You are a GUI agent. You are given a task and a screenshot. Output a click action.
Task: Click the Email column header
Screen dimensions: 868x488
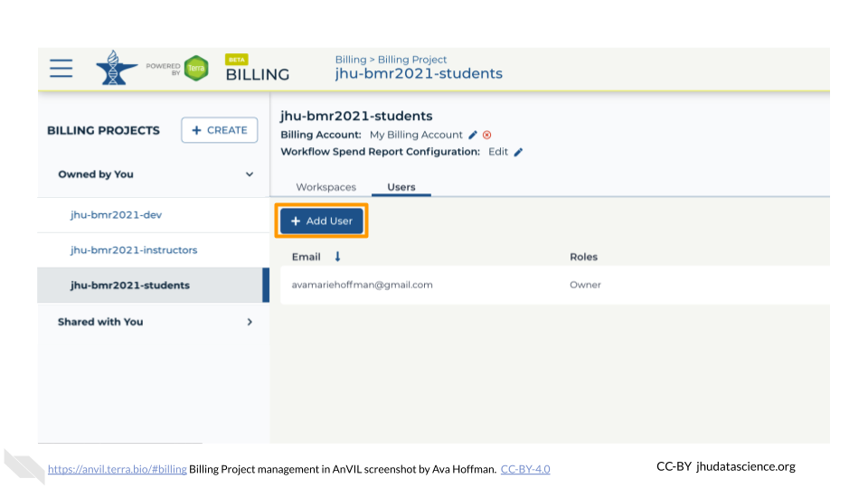307,257
